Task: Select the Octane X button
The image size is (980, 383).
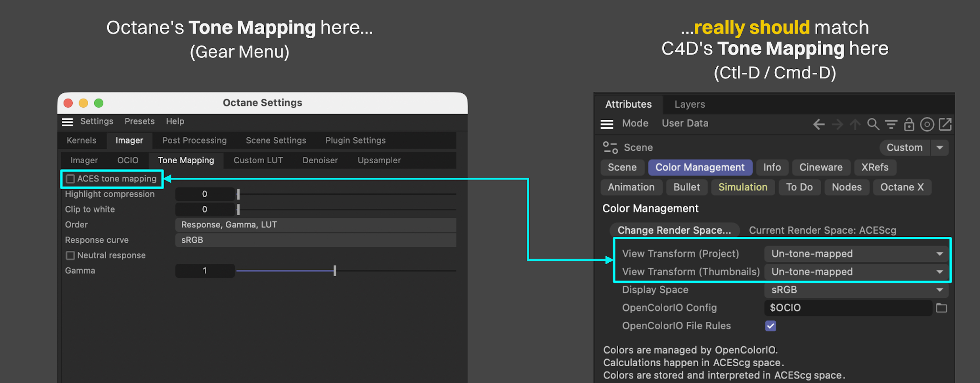Action: click(902, 187)
